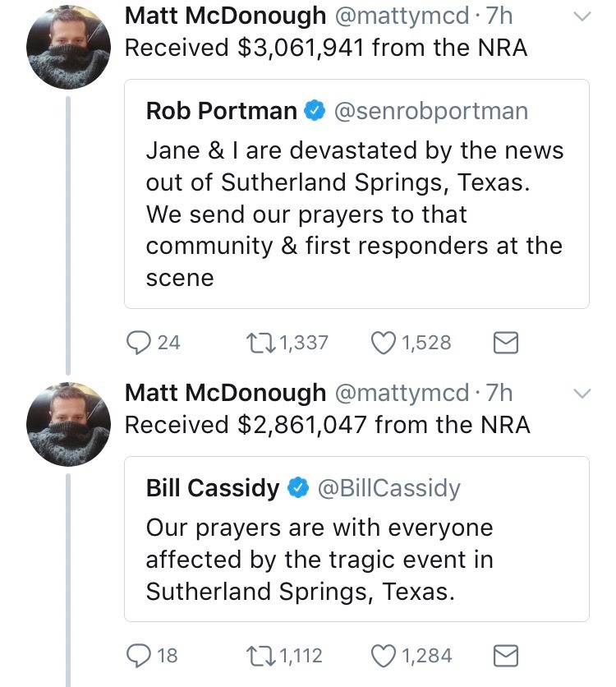Open quoted tweet about Jane & I devastated
The image size is (616, 687).
(355, 214)
